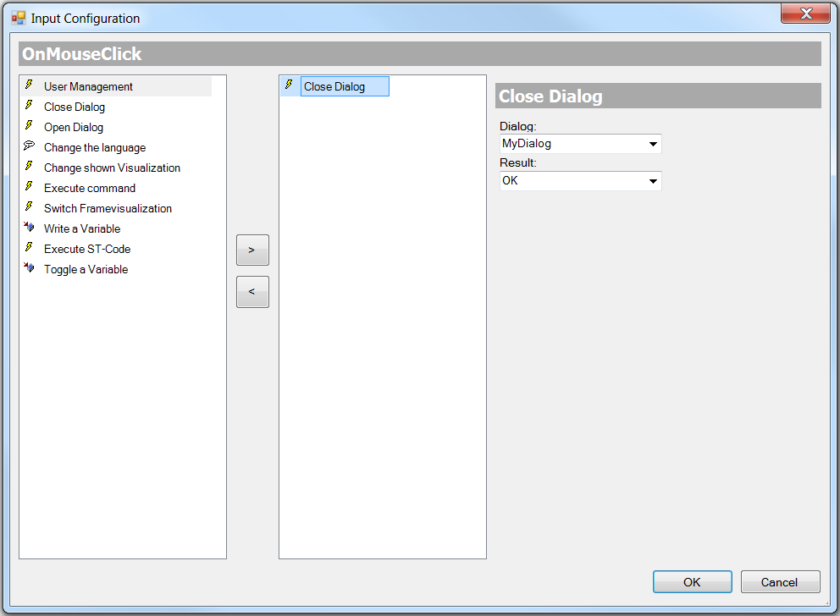The width and height of the screenshot is (840, 616).
Task: Add selected action with the > button
Action: (252, 250)
